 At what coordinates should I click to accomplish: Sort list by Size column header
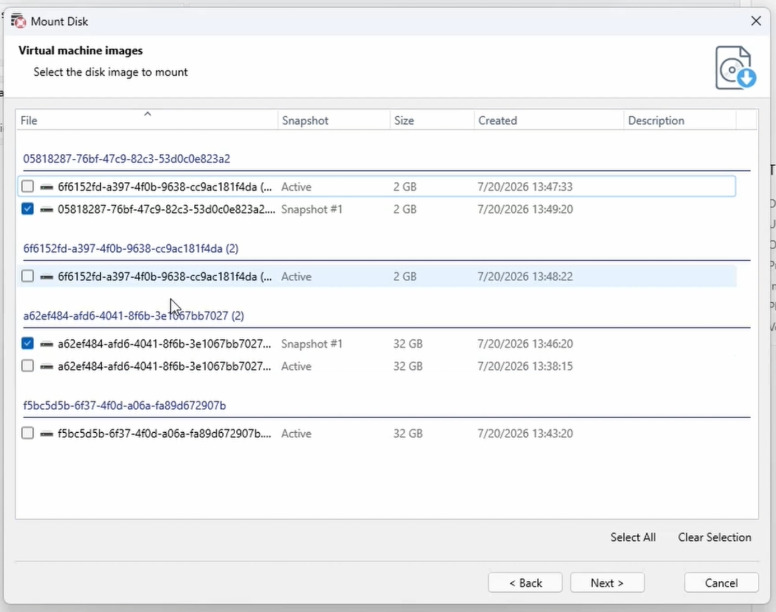432,120
